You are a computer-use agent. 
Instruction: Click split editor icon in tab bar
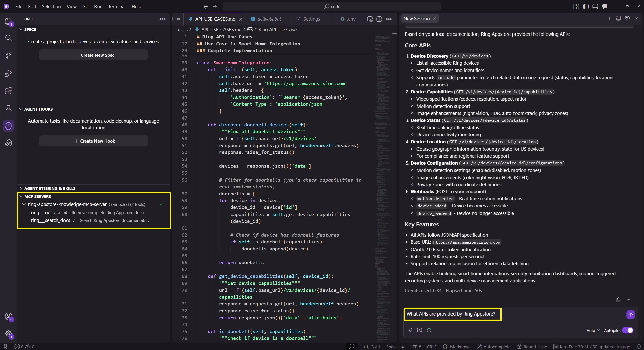(379, 19)
